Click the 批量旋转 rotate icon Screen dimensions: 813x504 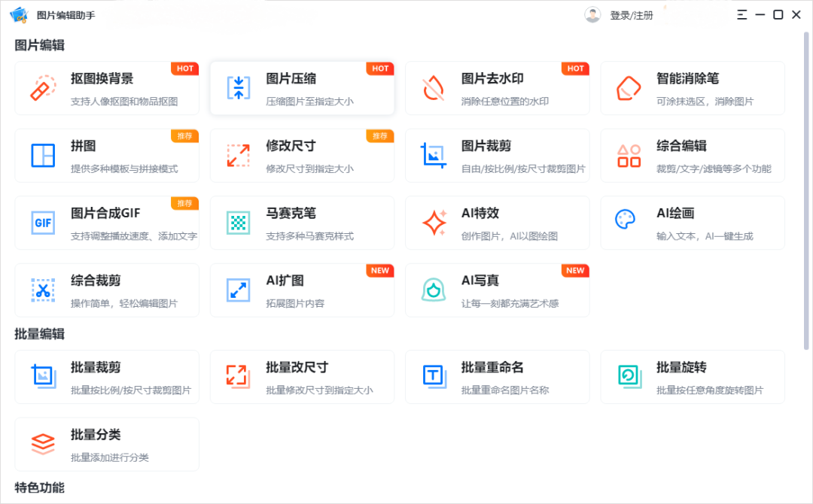630,377
